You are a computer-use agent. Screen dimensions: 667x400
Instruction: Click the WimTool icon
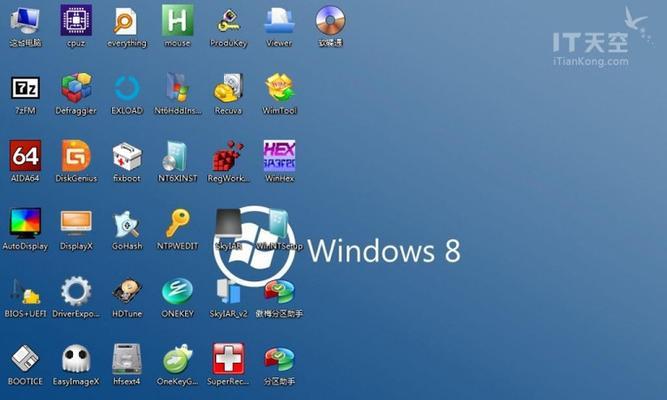(279, 88)
